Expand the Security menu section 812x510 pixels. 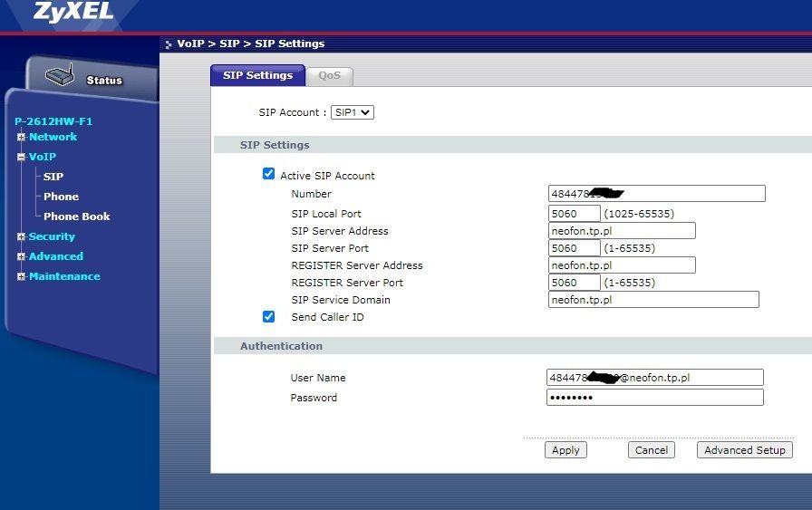tap(21, 237)
